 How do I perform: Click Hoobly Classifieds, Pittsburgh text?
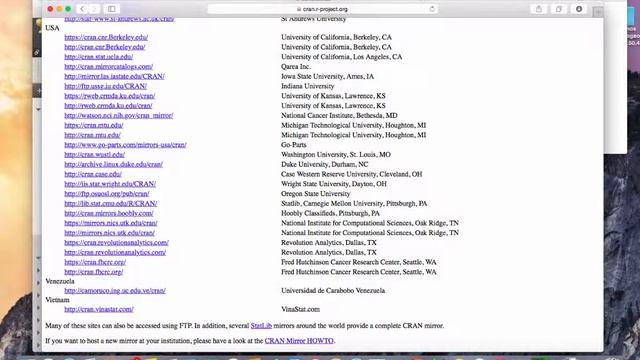pyautogui.click(x=330, y=213)
